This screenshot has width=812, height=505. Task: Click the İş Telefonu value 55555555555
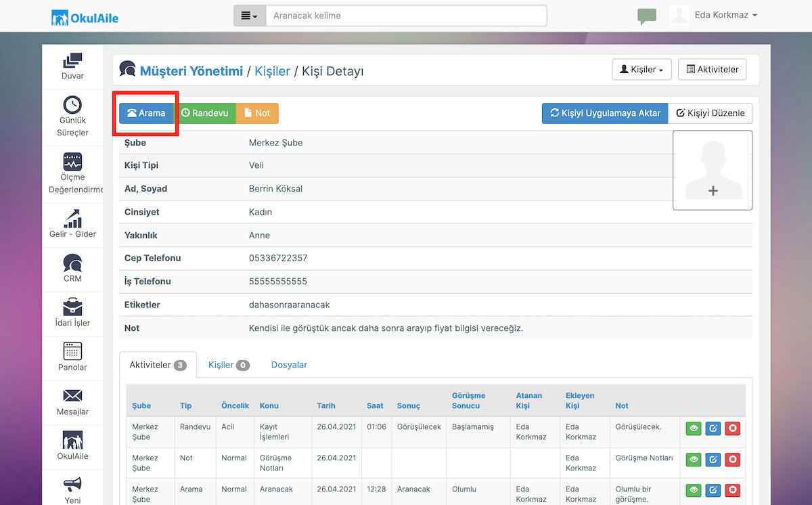click(x=278, y=281)
